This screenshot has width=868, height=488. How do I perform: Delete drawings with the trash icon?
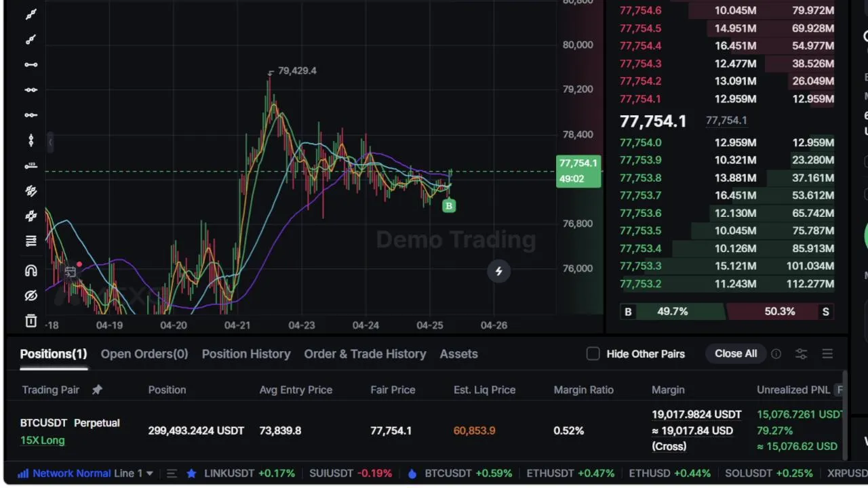pyautogui.click(x=31, y=321)
